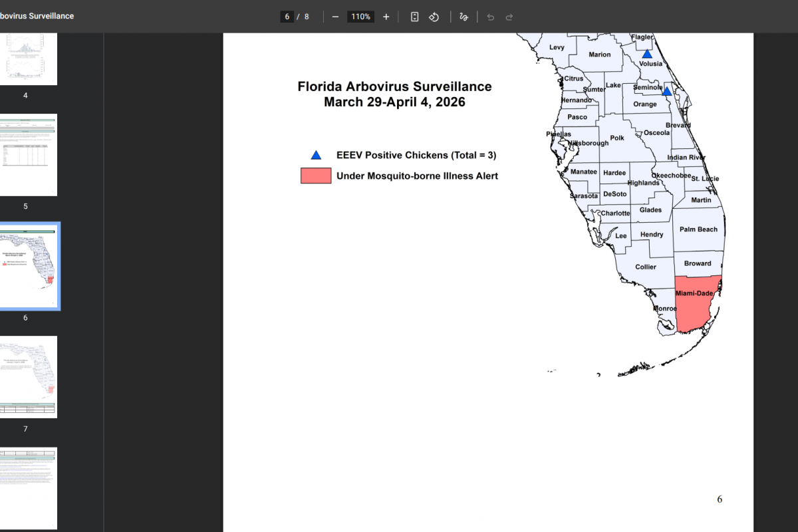Click the Miami-Dade county on map
Image resolution: width=798 pixels, height=532 pixels.
pyautogui.click(x=696, y=307)
